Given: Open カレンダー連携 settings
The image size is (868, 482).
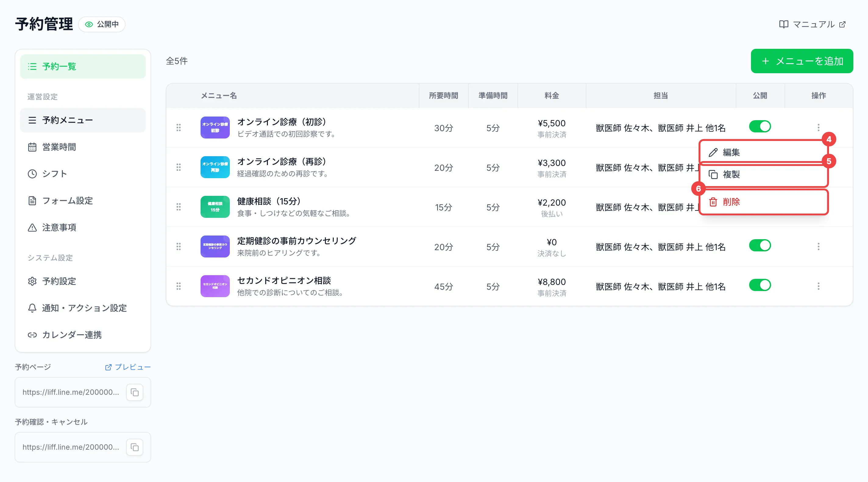Looking at the screenshot, I should click(x=83, y=335).
